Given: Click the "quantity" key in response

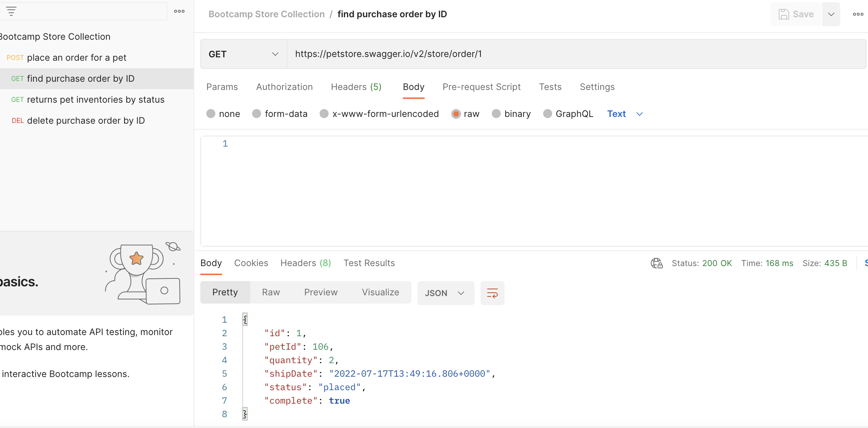Looking at the screenshot, I should point(291,360).
